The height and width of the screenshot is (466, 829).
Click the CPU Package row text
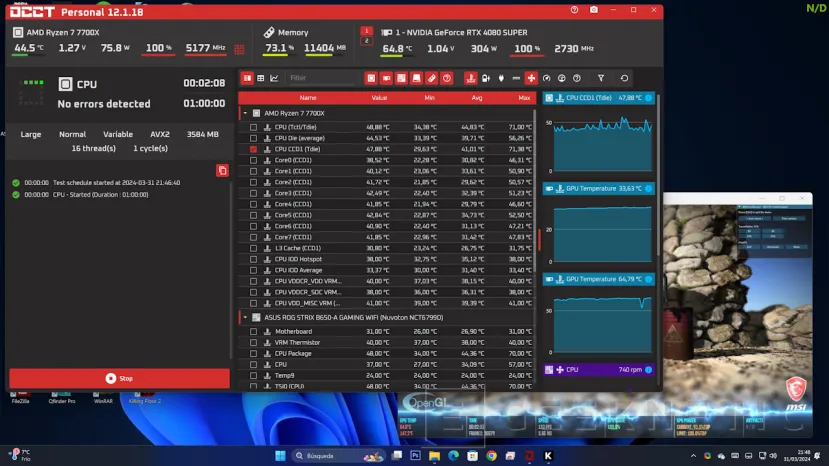click(293, 354)
